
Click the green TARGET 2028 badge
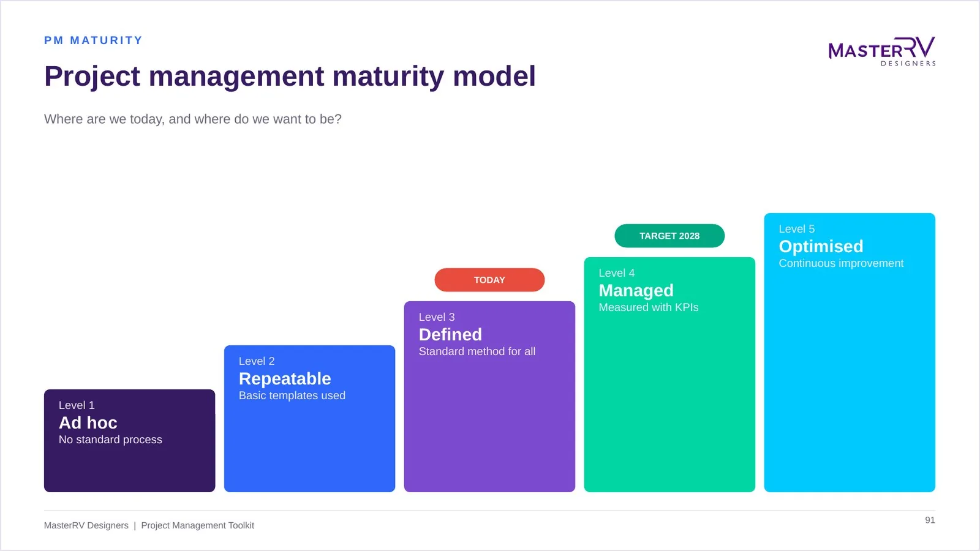point(669,236)
